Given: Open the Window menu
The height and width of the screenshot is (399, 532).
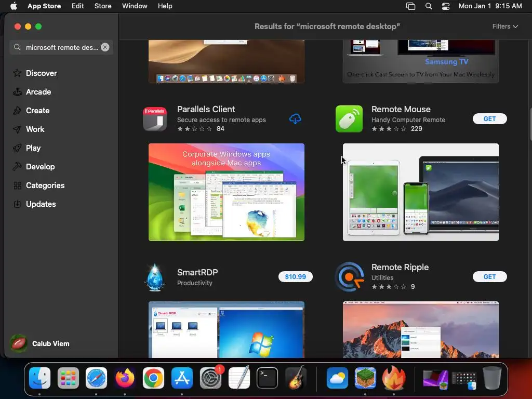Looking at the screenshot, I should (x=135, y=6).
